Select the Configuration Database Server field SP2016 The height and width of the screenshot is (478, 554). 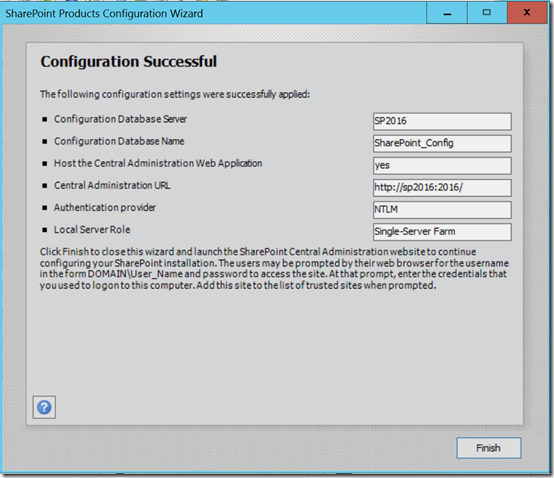click(442, 121)
